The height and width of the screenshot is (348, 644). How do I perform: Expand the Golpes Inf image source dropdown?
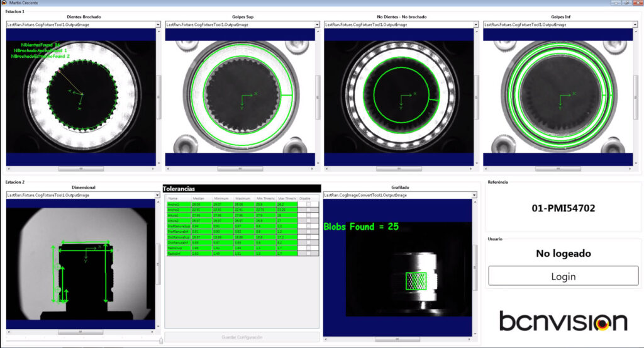point(635,25)
